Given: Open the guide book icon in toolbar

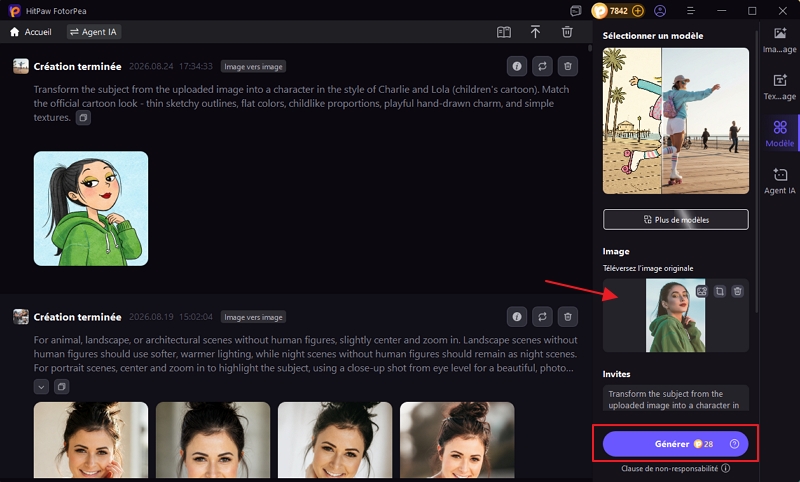Looking at the screenshot, I should tap(504, 32).
